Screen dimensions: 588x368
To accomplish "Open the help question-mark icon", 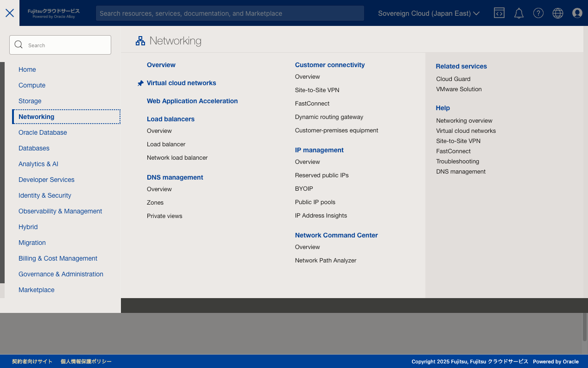I will (538, 13).
